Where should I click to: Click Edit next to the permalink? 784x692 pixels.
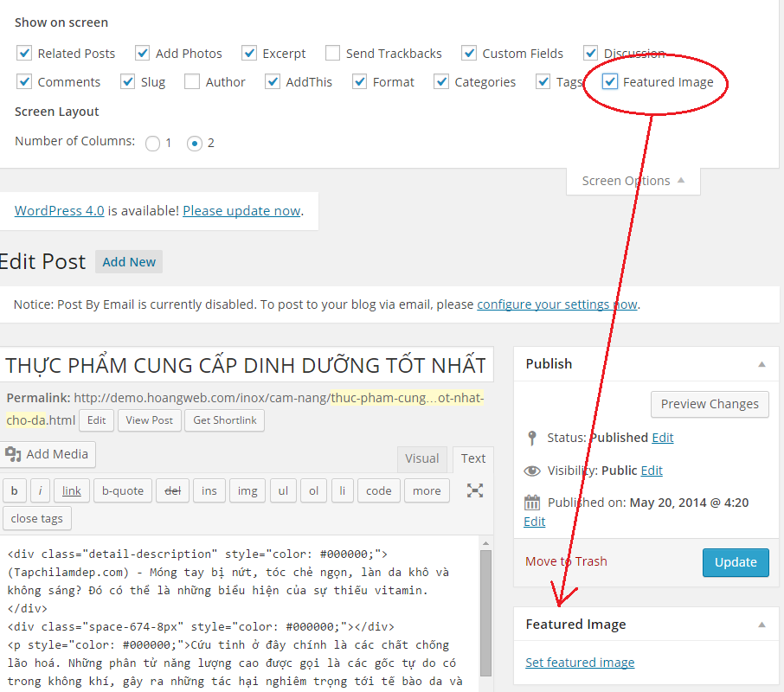point(95,420)
